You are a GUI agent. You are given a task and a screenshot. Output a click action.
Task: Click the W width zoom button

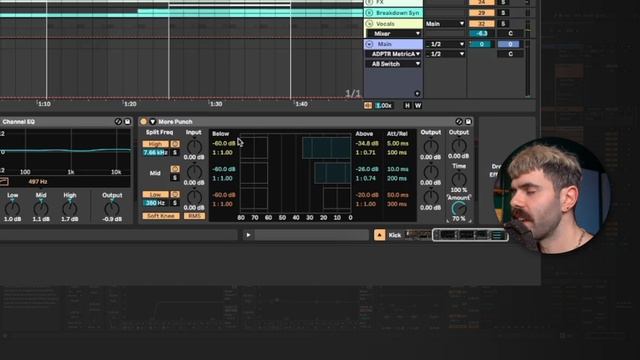(x=418, y=105)
